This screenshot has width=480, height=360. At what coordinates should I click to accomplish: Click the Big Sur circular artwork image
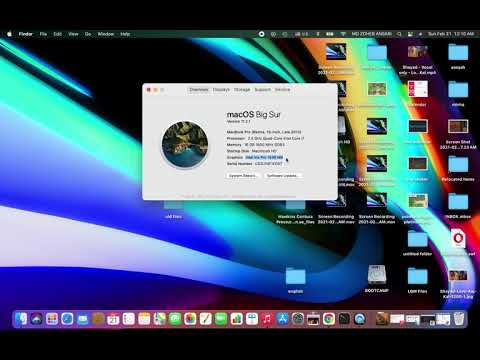coord(185,144)
